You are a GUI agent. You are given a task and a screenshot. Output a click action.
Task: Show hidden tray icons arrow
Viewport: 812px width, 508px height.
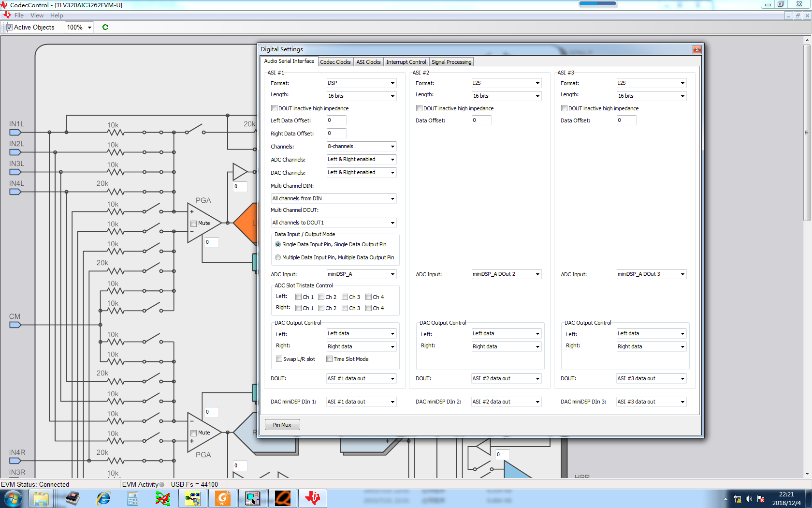(x=725, y=499)
